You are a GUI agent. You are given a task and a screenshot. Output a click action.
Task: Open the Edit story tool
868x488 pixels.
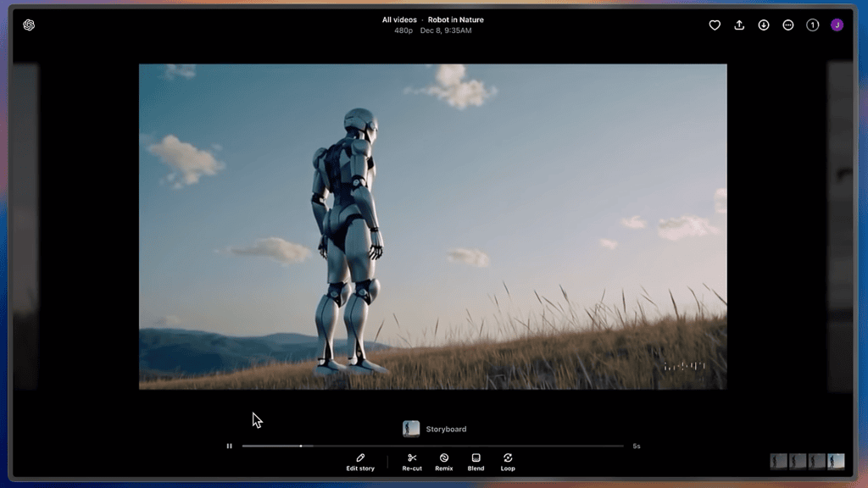click(360, 463)
